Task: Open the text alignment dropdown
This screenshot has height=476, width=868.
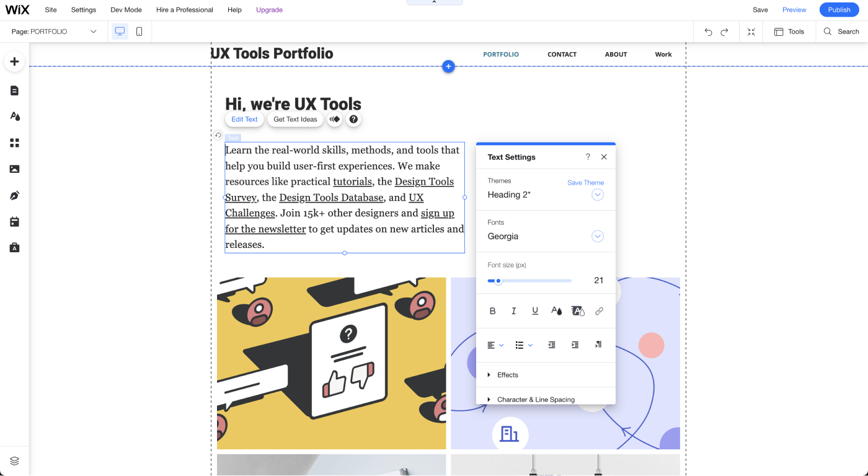Action: (x=495, y=345)
